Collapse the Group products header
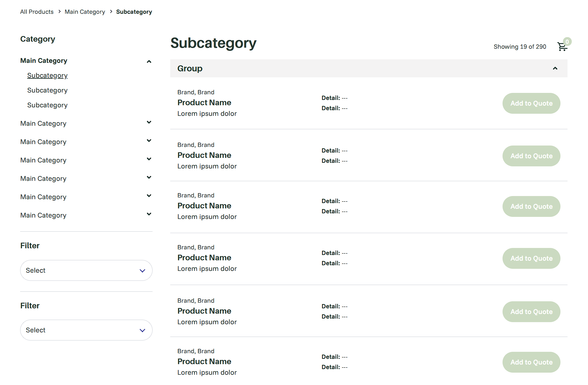Image resolution: width=588 pixels, height=385 pixels. pos(555,68)
